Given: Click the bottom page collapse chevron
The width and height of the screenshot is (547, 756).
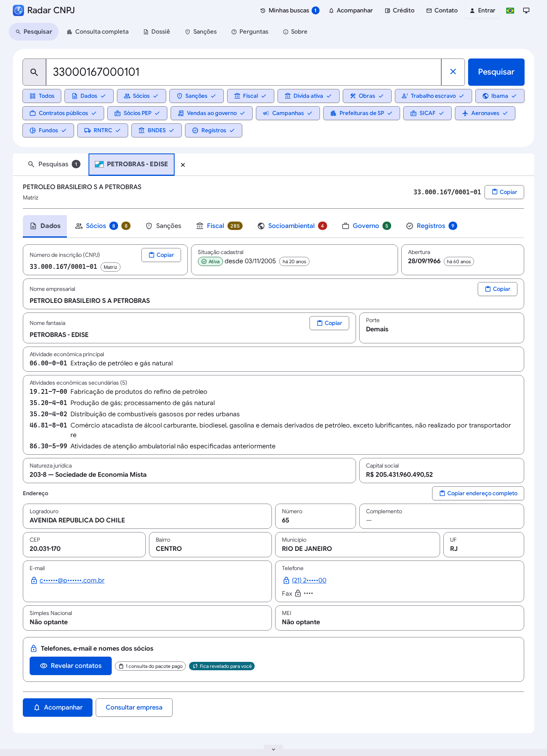Looking at the screenshot, I should [x=273, y=749].
